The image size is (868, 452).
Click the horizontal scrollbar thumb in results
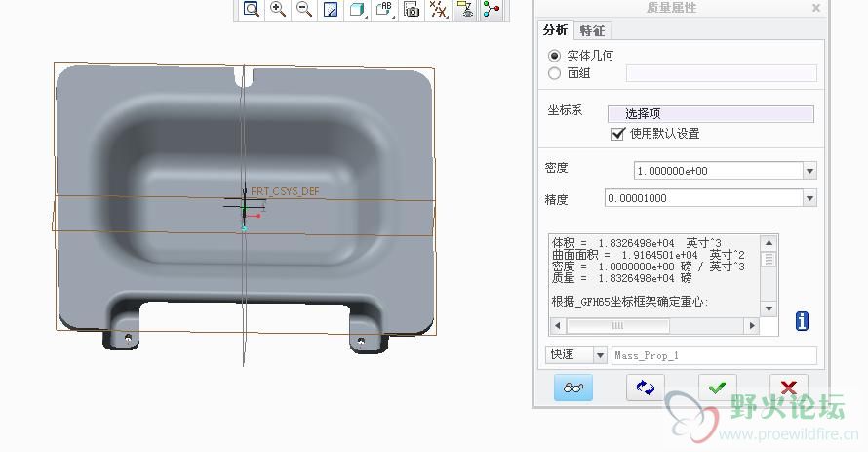617,326
